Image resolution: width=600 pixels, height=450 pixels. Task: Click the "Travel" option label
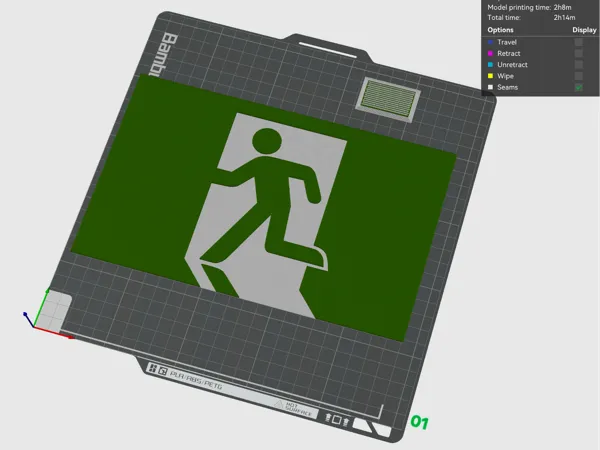pos(507,42)
